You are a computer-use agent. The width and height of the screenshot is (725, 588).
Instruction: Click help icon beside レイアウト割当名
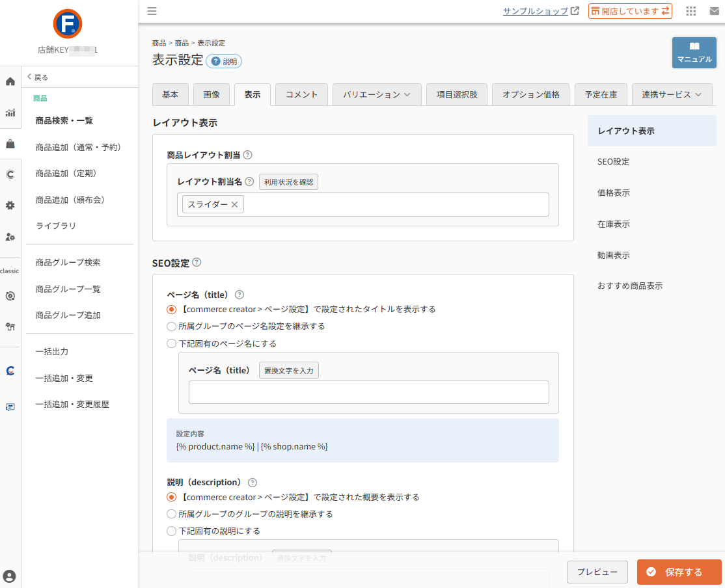(x=249, y=181)
